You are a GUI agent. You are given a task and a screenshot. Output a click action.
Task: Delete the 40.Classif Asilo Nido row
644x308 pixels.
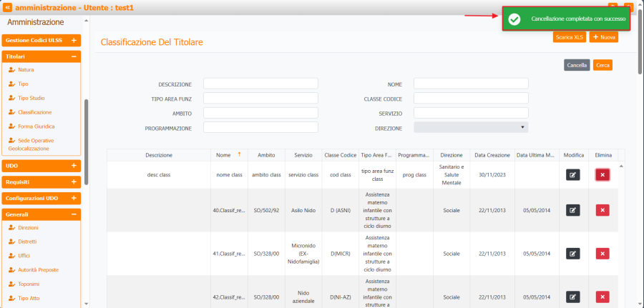point(602,210)
